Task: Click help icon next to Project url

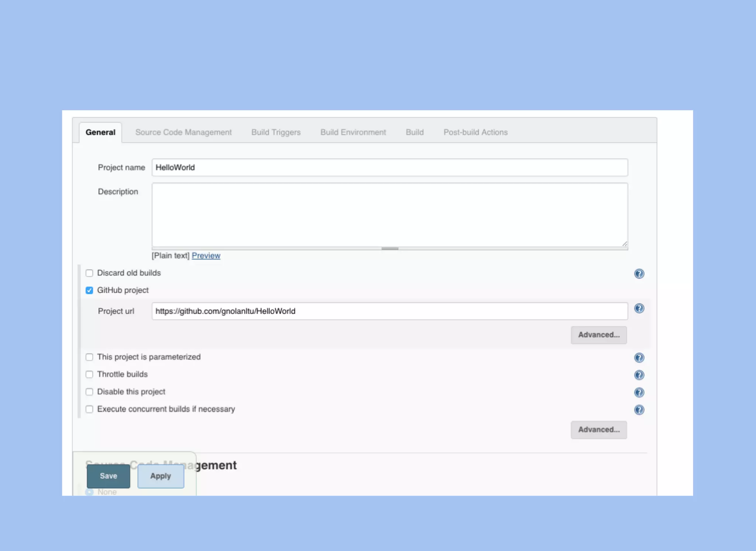Action: click(639, 308)
